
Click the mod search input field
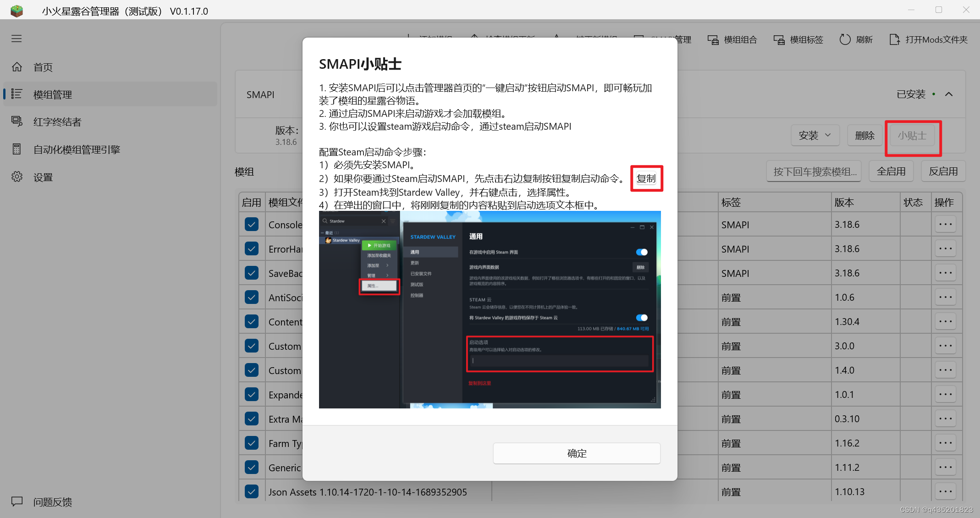[814, 171]
